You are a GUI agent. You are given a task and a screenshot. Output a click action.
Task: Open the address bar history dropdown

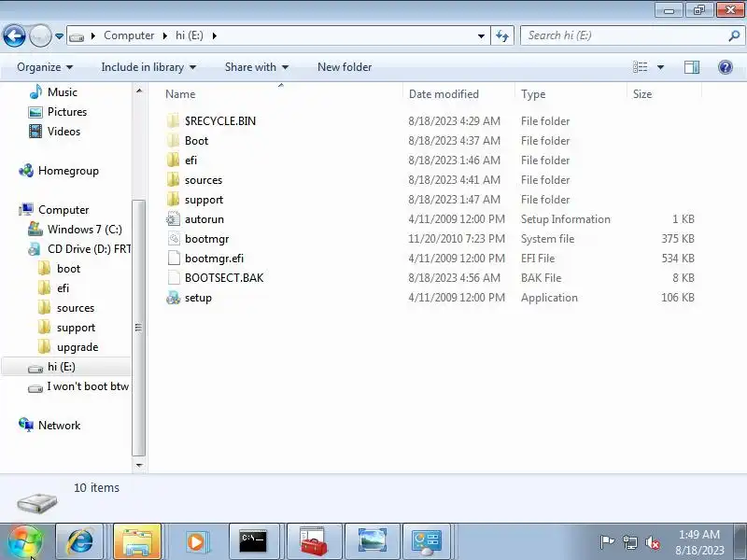[x=481, y=35]
